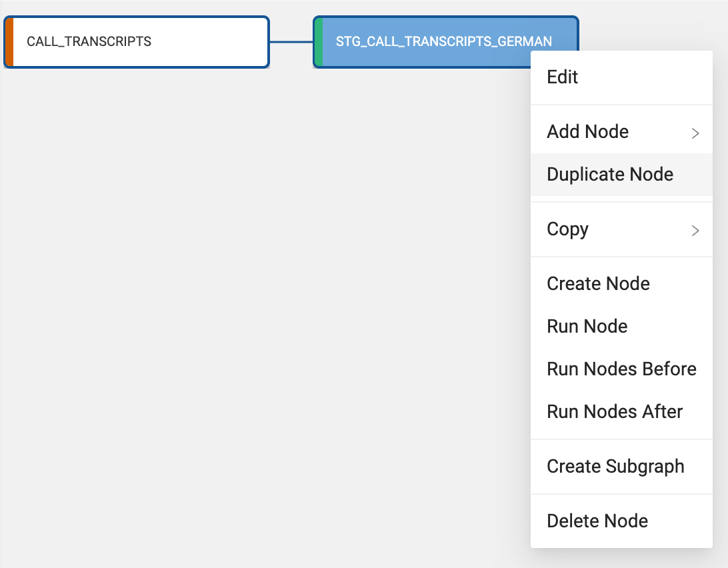Screen dimensions: 728x568
Task: Choose Create Node from the menu
Action: point(598,284)
